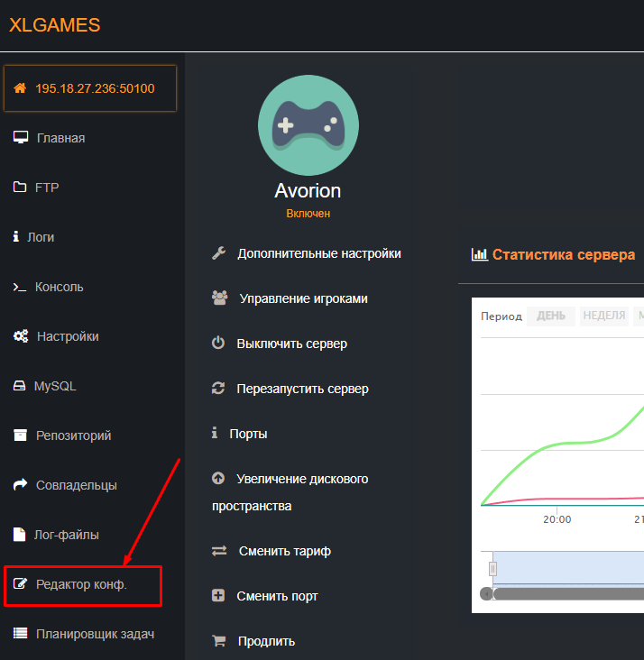
Task: Switch chart period to НЕДЕЛЯ
Action: (x=603, y=316)
